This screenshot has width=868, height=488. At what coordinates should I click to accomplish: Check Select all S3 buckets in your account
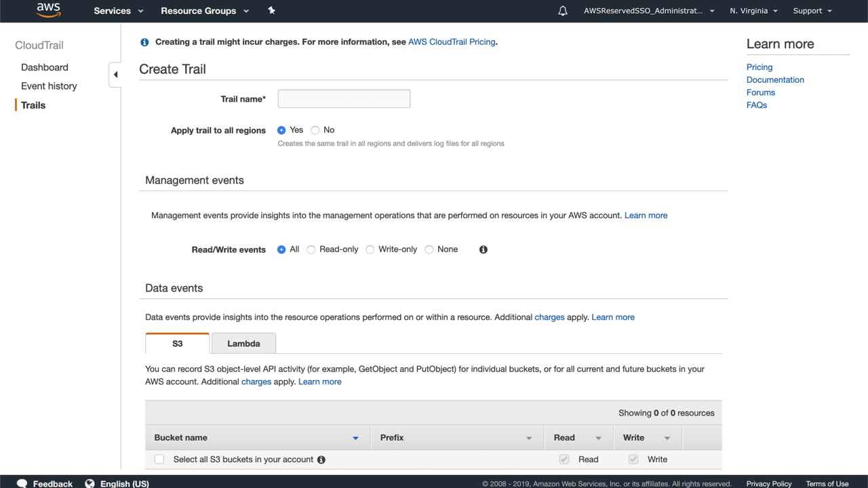159,460
